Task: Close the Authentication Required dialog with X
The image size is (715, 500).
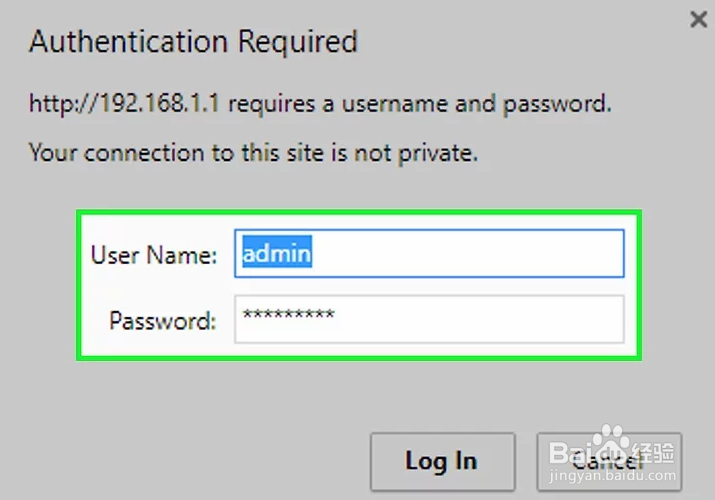Action: click(699, 20)
